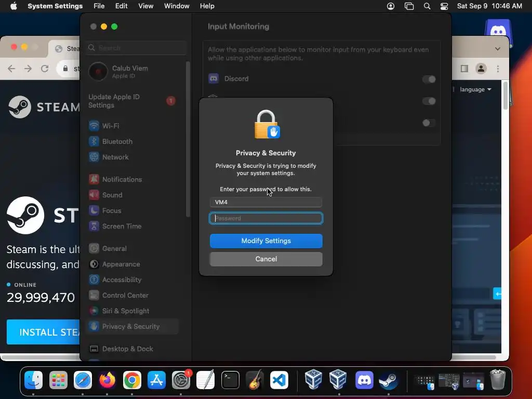Open the Trash in the Dock
This screenshot has width=532, height=399.
point(498,380)
